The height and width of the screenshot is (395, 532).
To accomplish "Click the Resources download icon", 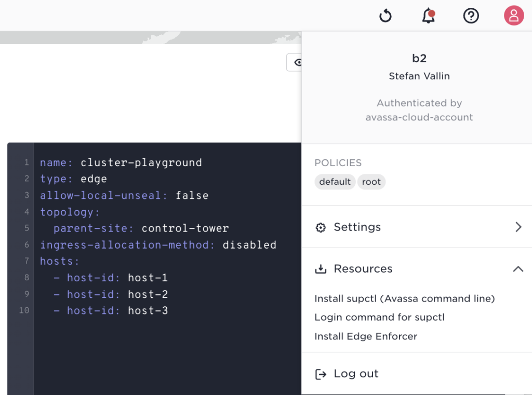I will click(x=321, y=269).
